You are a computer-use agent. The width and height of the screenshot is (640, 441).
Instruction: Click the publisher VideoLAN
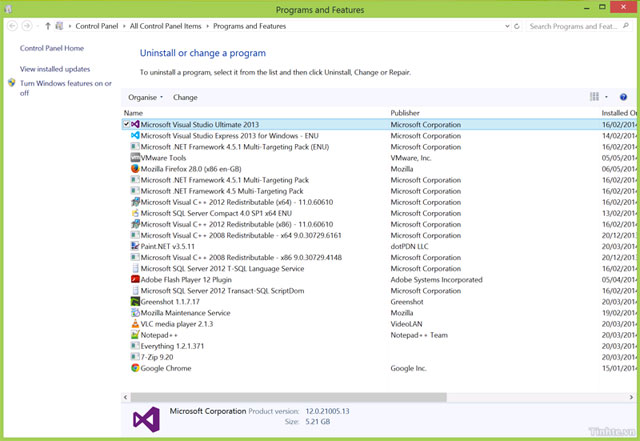tap(406, 324)
